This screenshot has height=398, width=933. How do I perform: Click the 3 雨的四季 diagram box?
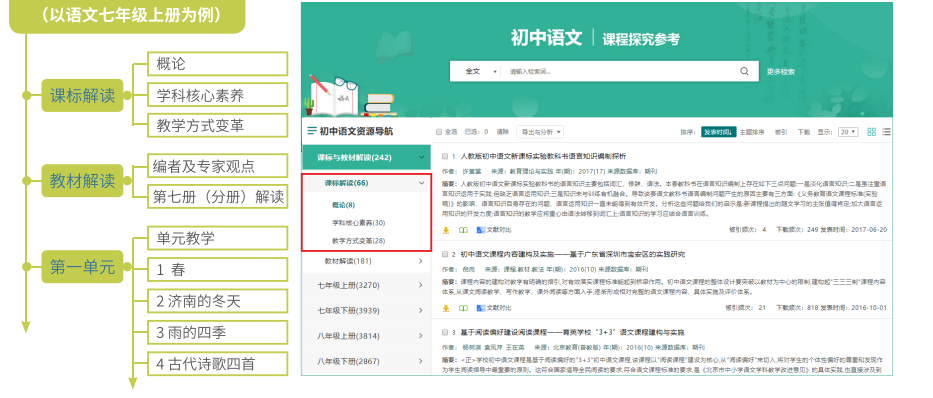217,332
